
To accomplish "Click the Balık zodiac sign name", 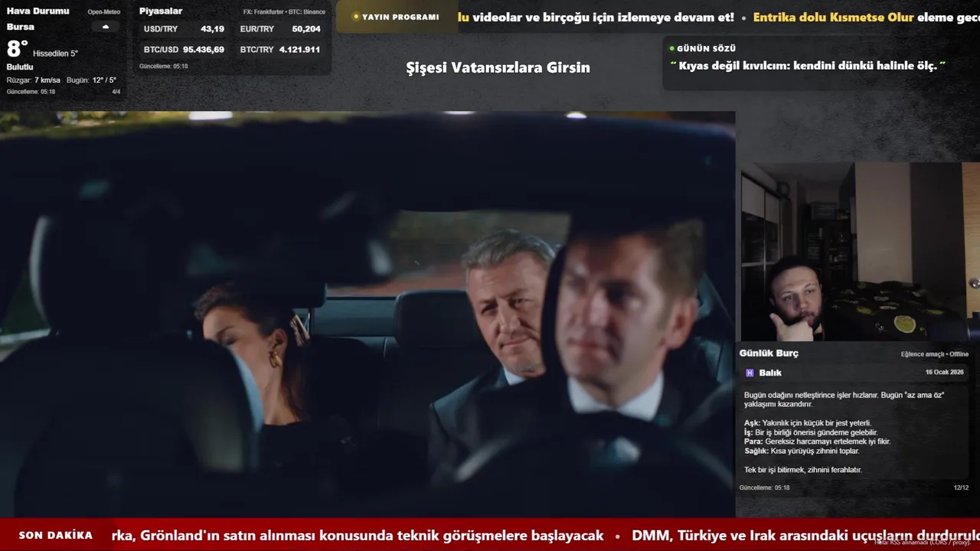I will pyautogui.click(x=770, y=373).
